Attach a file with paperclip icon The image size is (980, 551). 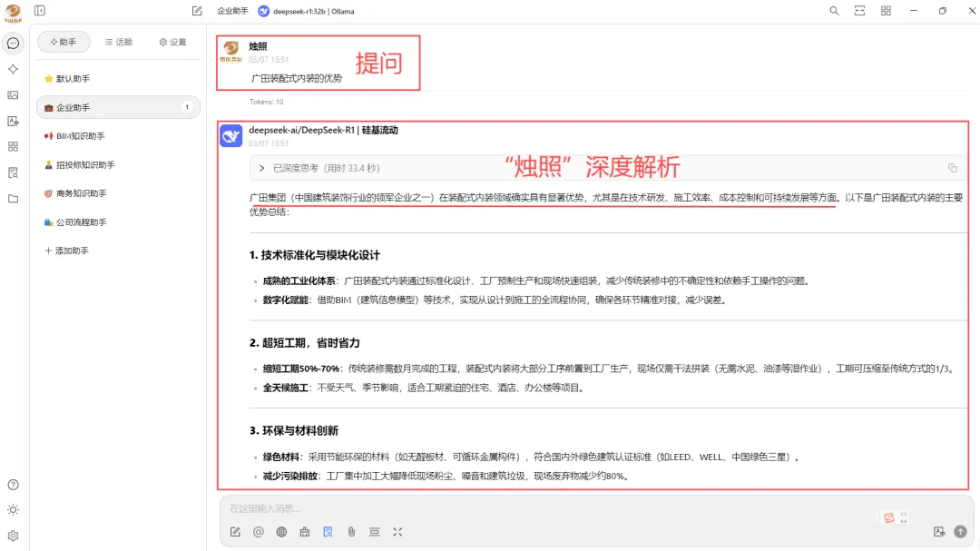[x=351, y=532]
